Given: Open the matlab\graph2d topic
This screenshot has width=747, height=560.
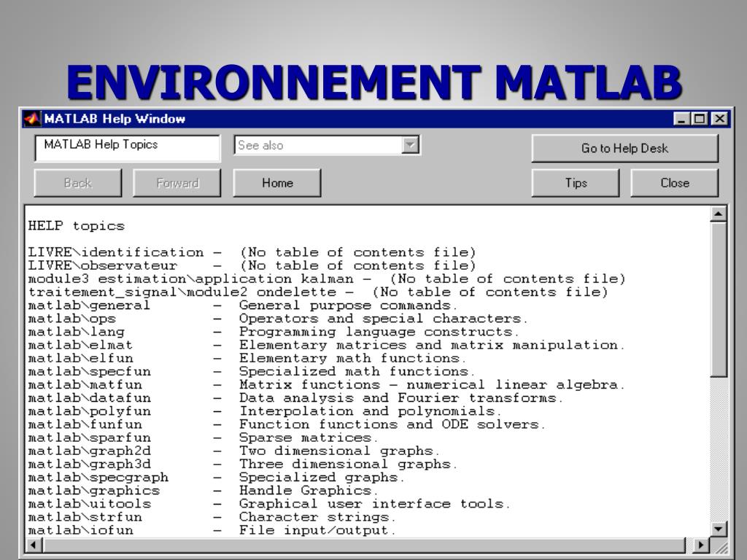Looking at the screenshot, I should point(89,451).
